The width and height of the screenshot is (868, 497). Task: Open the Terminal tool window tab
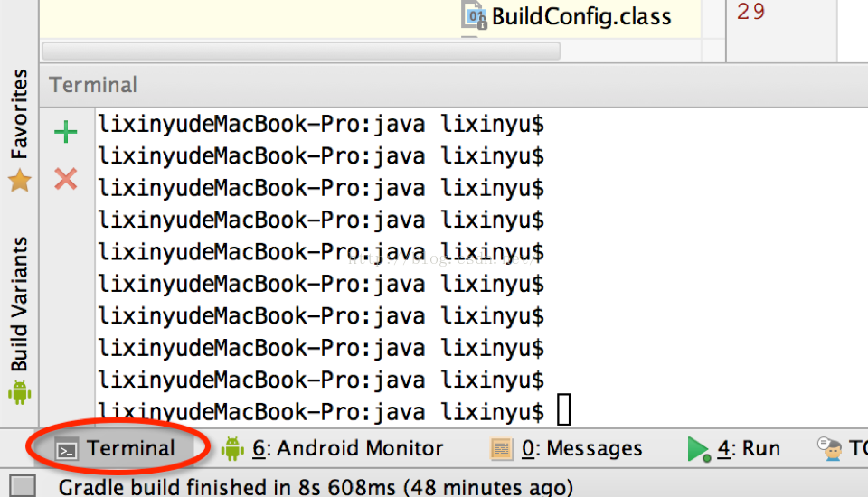click(116, 448)
